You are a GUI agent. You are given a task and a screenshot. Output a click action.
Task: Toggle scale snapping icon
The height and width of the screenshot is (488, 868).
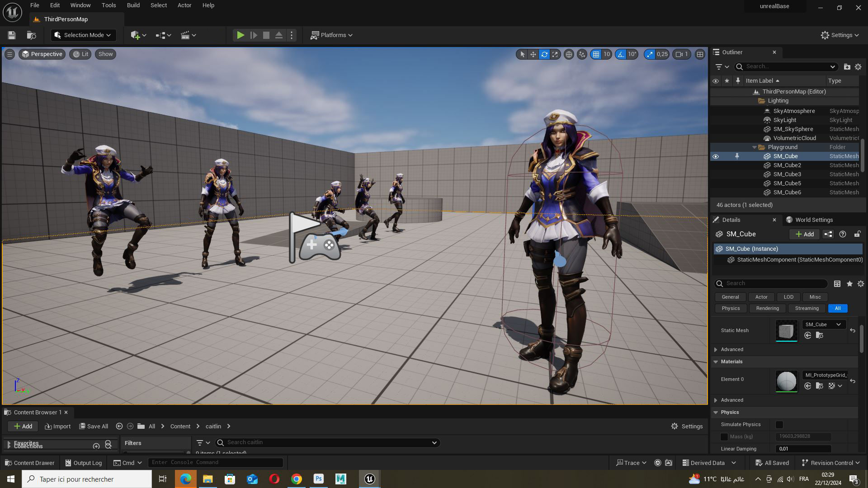click(x=650, y=54)
